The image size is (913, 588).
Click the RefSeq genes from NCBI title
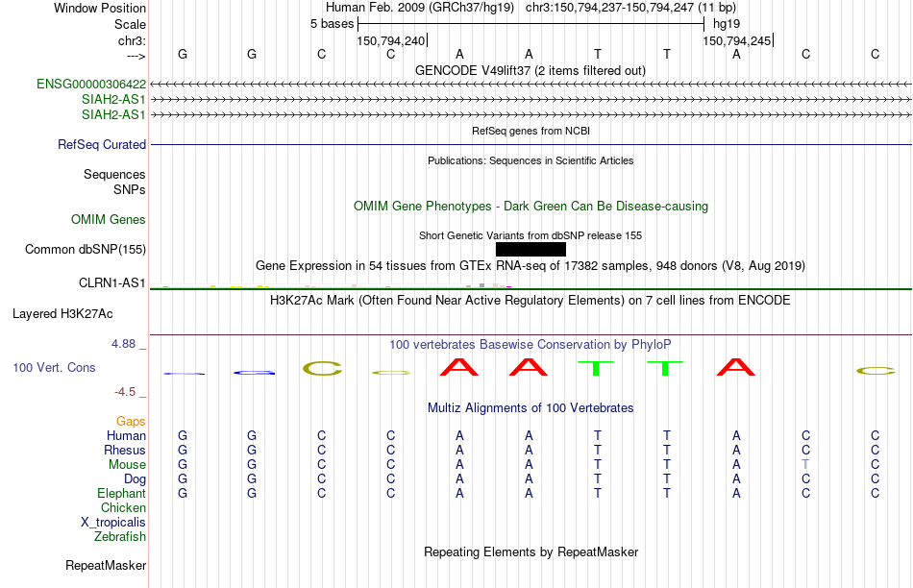[x=531, y=131]
